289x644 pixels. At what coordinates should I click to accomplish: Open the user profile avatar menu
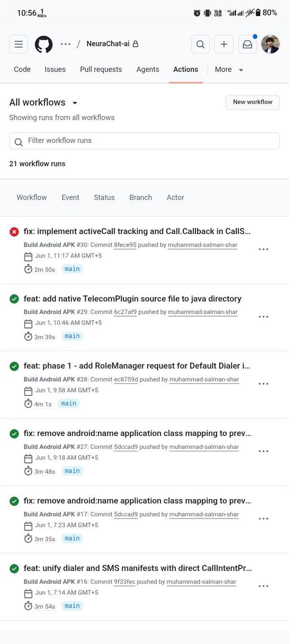pyautogui.click(x=270, y=44)
